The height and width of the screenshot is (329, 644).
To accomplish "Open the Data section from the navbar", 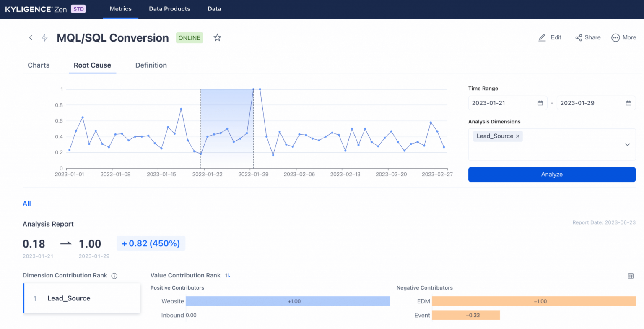I will (214, 9).
